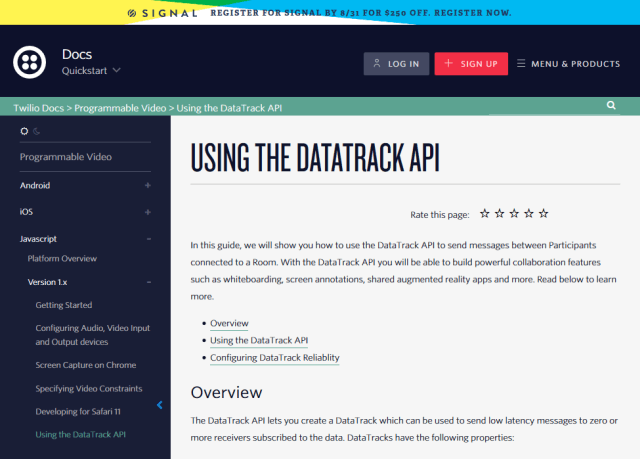
Task: Switch to dark theme moon icon
Action: pyautogui.click(x=37, y=131)
